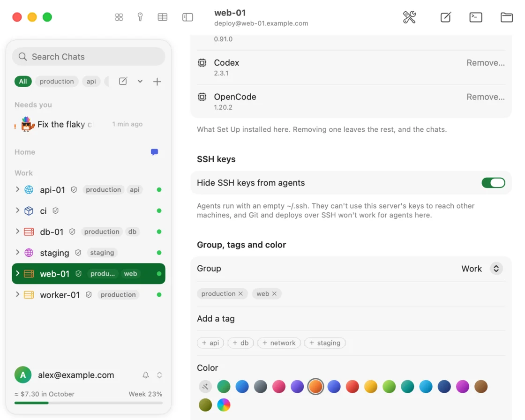Open the terminal icon for web-01

tap(476, 17)
